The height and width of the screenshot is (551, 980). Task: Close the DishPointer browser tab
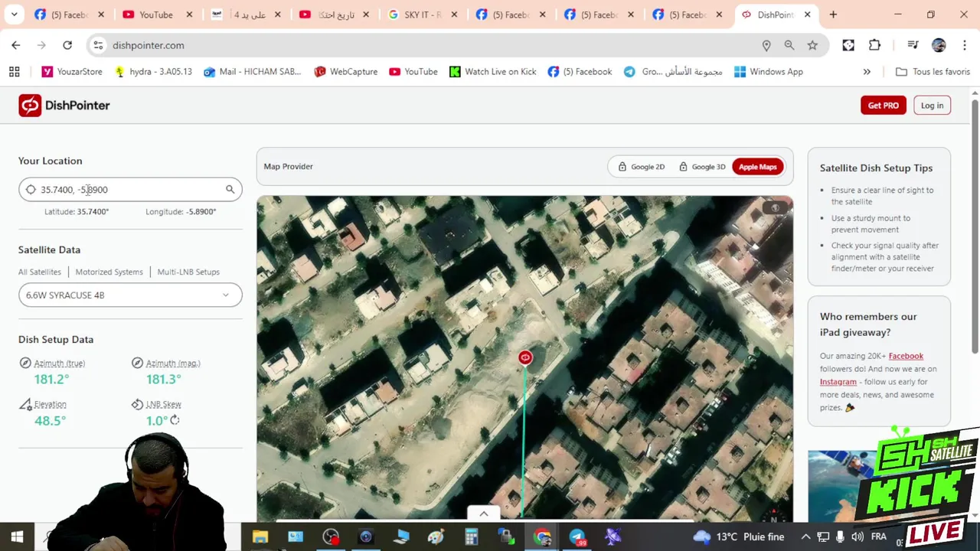pos(807,15)
